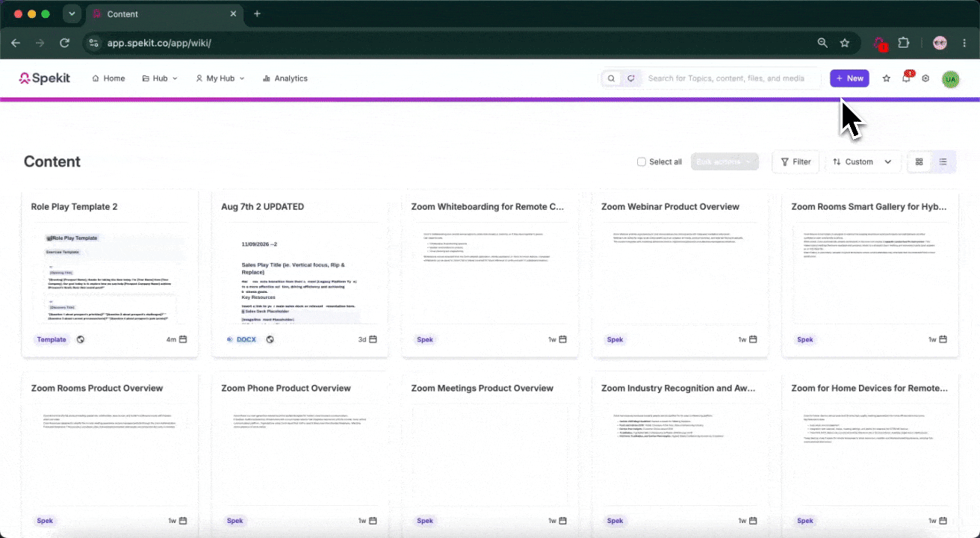Click the New button
This screenshot has height=538, width=980.
tap(849, 78)
